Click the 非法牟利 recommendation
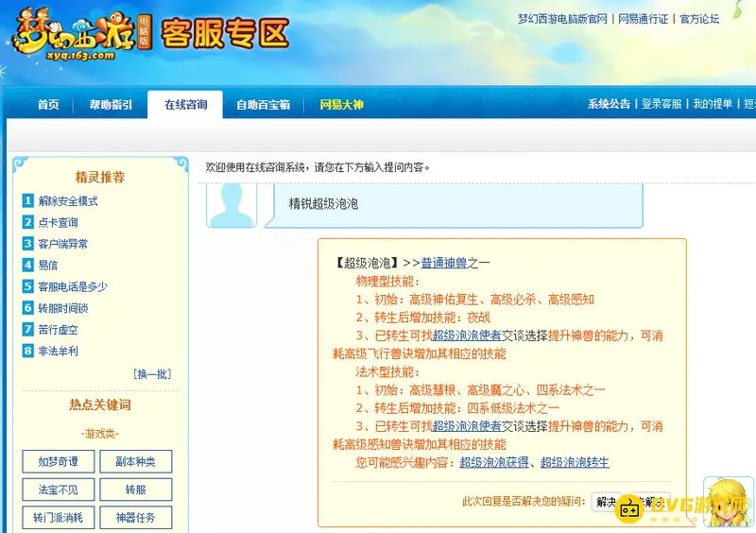The image size is (756, 533). pyautogui.click(x=58, y=352)
